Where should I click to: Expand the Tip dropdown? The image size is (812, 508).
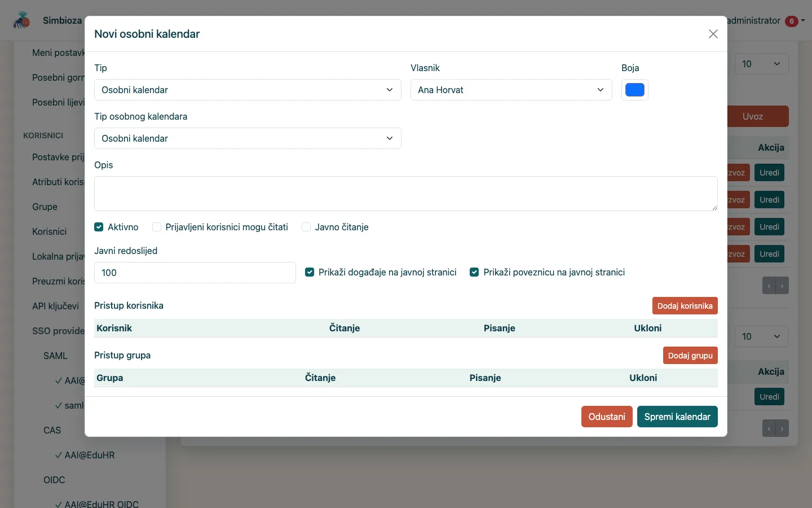click(248, 90)
